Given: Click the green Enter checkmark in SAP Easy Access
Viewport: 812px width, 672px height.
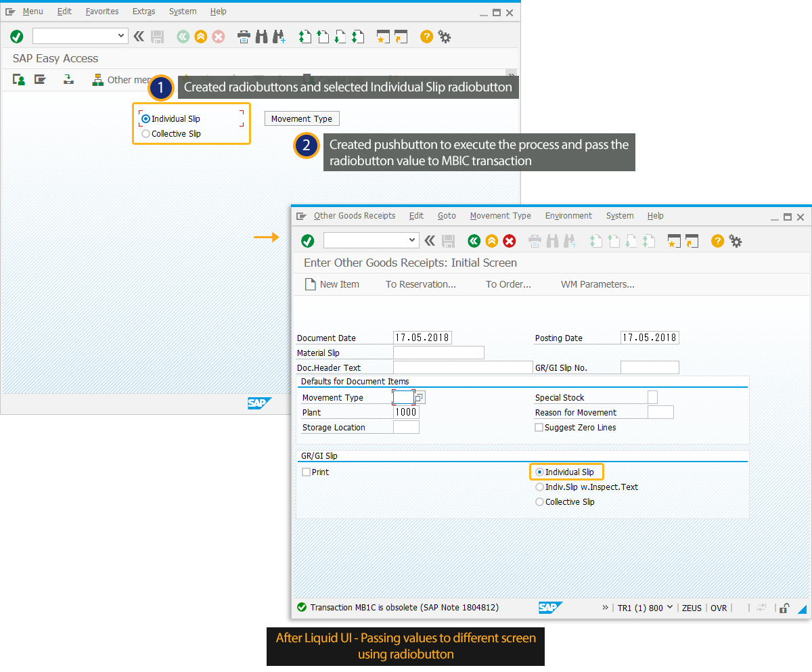Looking at the screenshot, I should pyautogui.click(x=17, y=37).
